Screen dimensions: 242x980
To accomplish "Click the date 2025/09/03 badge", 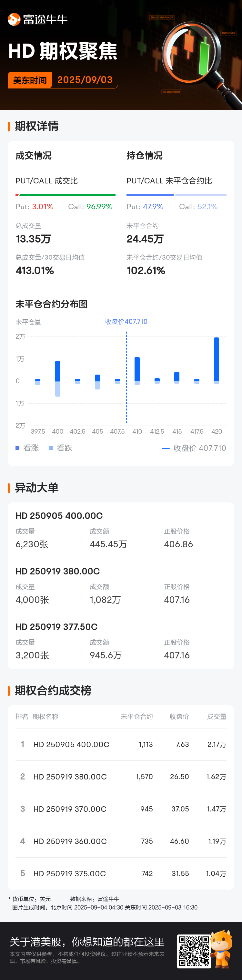I will point(85,80).
